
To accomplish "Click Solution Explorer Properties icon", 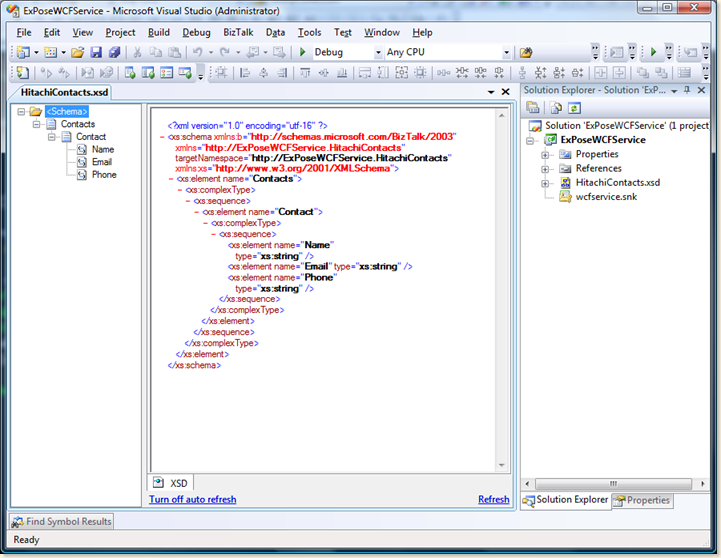I will coord(533,108).
